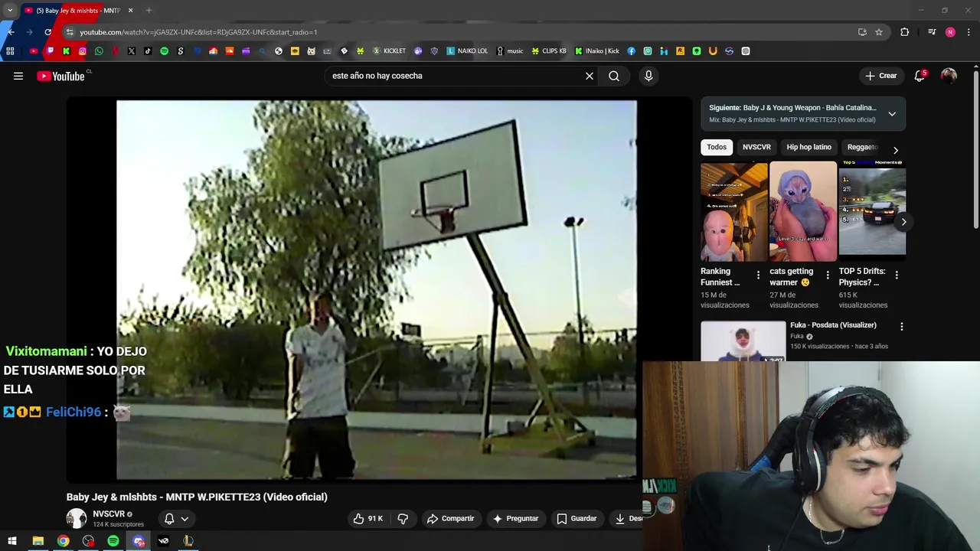Open the KICKLET bookmark
The height and width of the screenshot is (551, 980).
pyautogui.click(x=389, y=51)
